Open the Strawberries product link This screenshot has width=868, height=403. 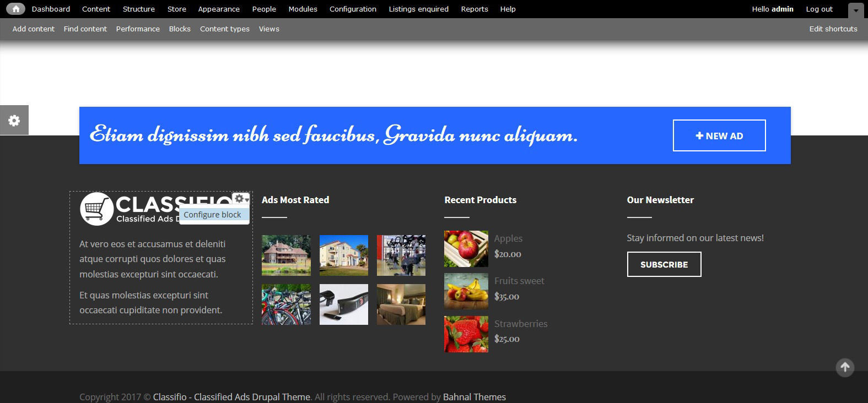(x=520, y=324)
